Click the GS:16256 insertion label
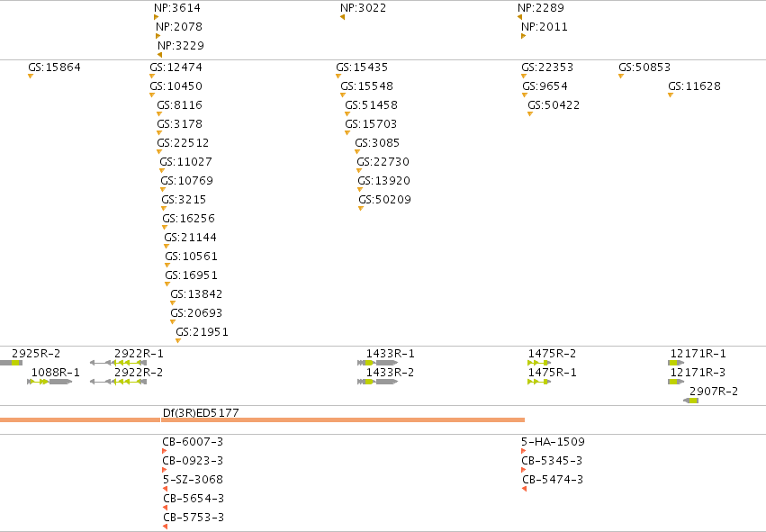 coord(188,219)
